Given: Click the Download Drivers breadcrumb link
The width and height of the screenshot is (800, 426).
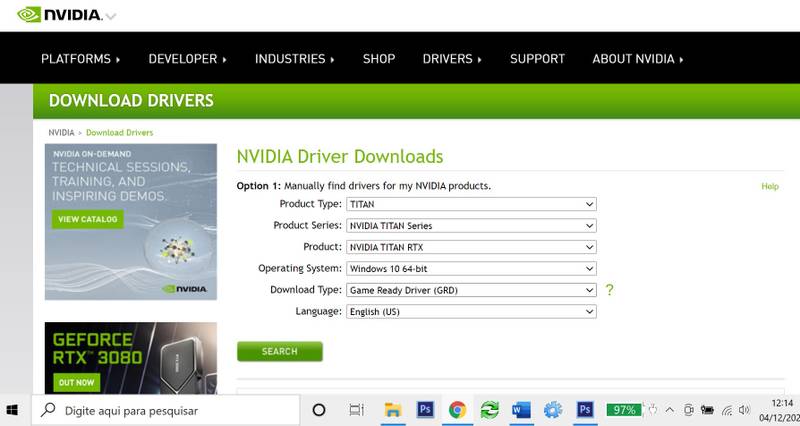Looking at the screenshot, I should click(119, 133).
